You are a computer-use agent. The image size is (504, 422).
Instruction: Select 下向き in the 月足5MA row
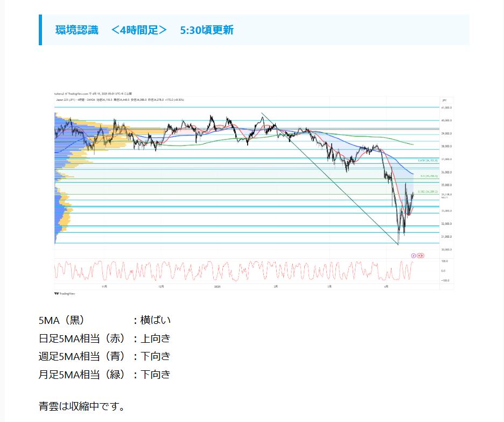(156, 375)
